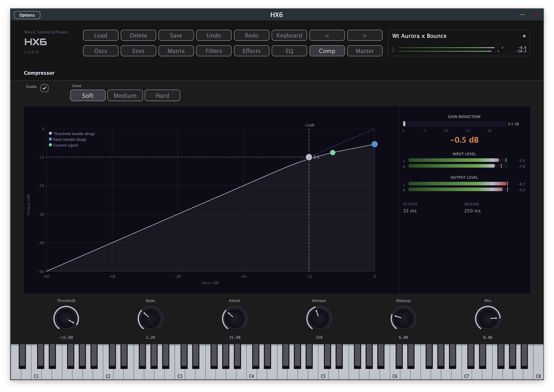
Task: Click the dot indicator beside preset name
Action: [x=524, y=36]
